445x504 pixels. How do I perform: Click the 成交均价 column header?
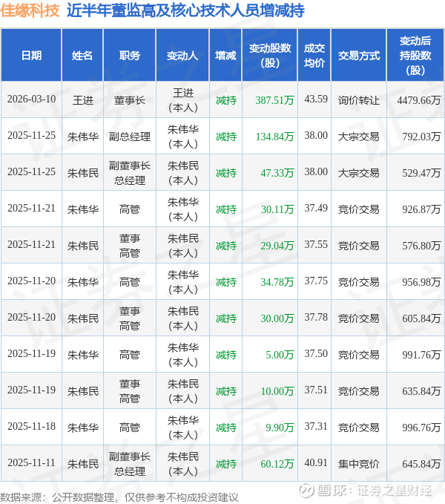click(x=314, y=55)
